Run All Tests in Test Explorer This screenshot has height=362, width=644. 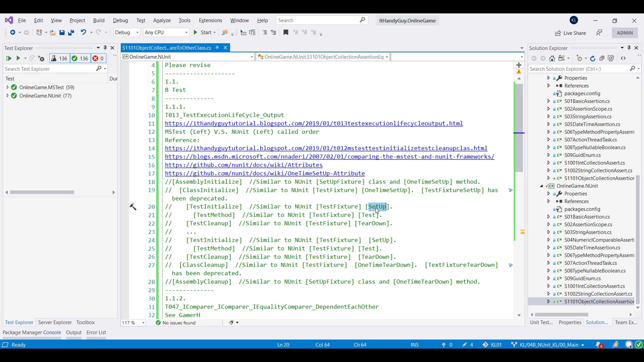pyautogui.click(x=9, y=58)
